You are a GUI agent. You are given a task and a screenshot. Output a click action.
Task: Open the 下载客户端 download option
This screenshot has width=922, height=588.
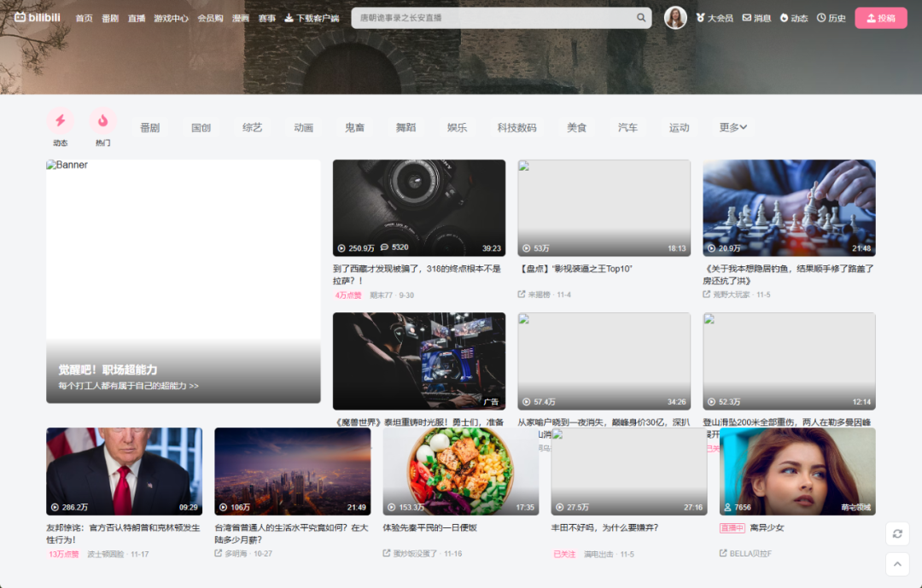click(x=312, y=18)
